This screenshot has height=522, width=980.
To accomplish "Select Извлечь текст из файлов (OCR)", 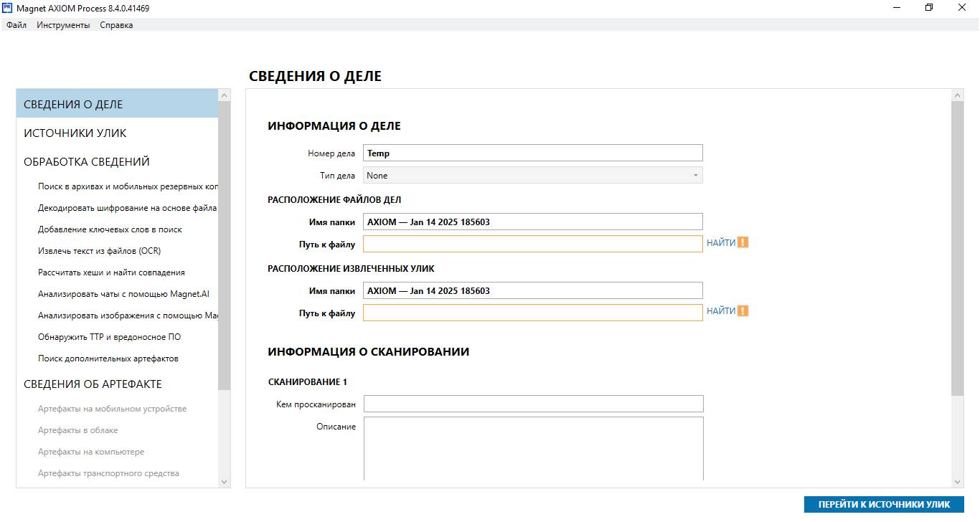I will pyautogui.click(x=99, y=251).
